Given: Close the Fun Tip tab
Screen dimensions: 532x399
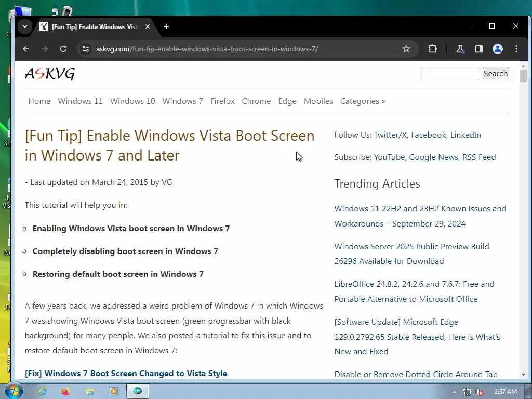Looking at the screenshot, I should pos(147,26).
